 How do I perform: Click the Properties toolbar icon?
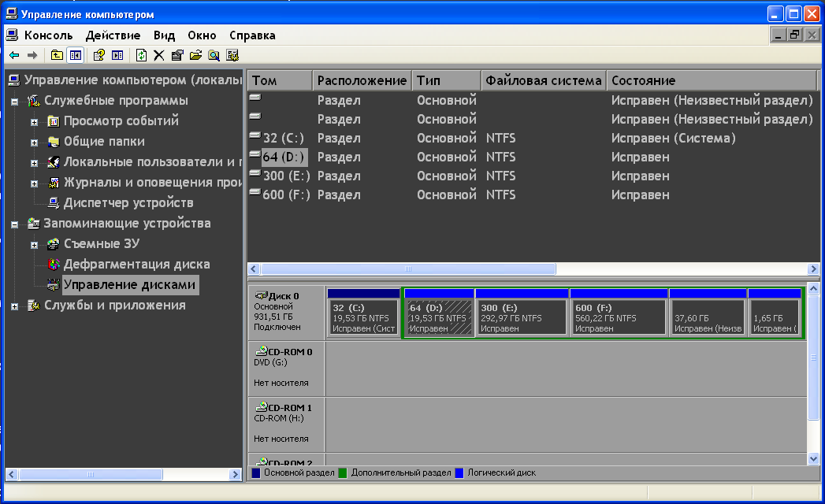[177, 55]
